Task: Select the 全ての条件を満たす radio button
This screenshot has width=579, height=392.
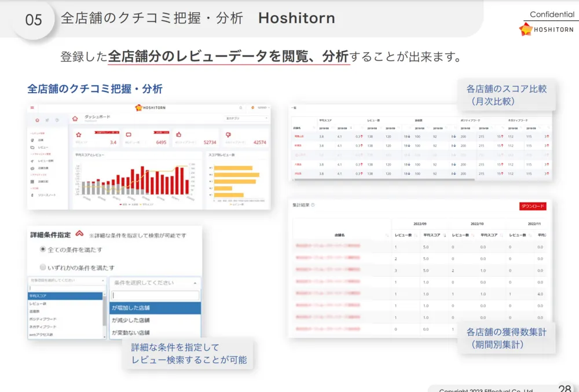Action: (43, 250)
